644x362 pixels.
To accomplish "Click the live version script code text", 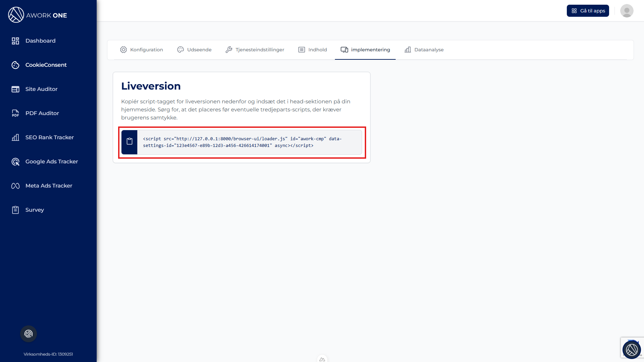I will (x=242, y=142).
